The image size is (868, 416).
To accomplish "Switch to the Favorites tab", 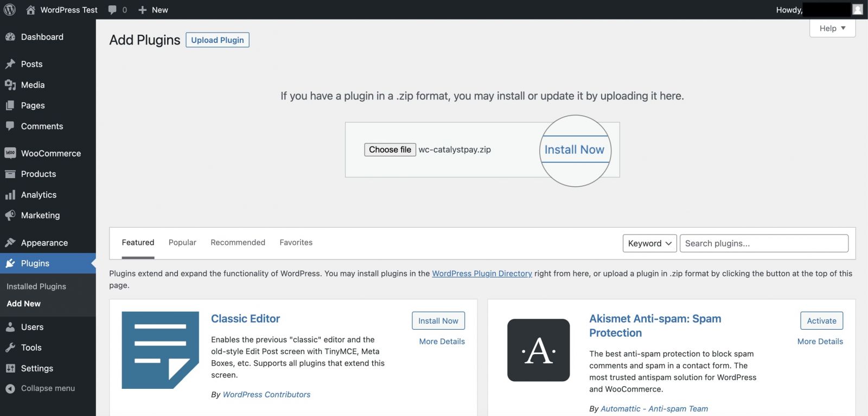I will pyautogui.click(x=296, y=243).
